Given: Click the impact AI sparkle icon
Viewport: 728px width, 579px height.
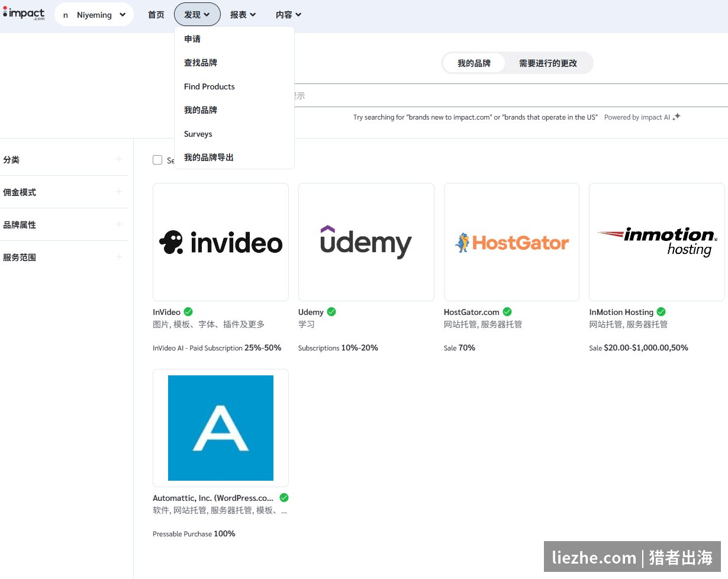Looking at the screenshot, I should coord(677,117).
